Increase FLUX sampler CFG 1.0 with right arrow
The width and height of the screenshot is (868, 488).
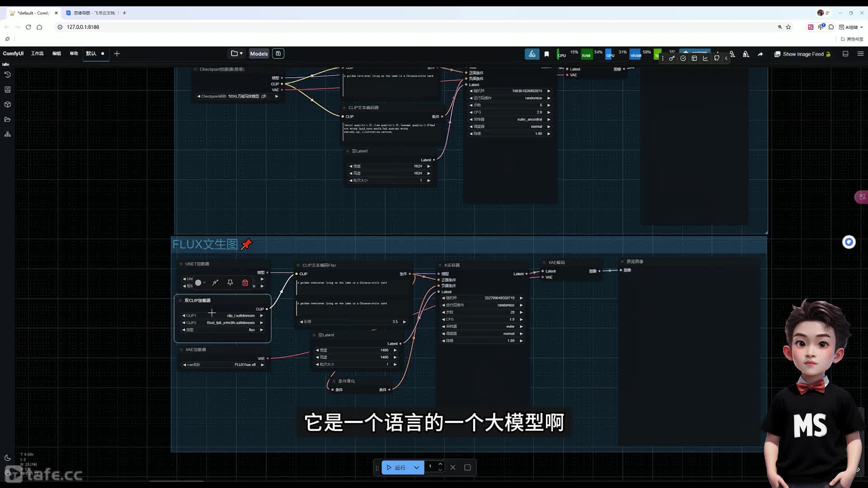521,319
